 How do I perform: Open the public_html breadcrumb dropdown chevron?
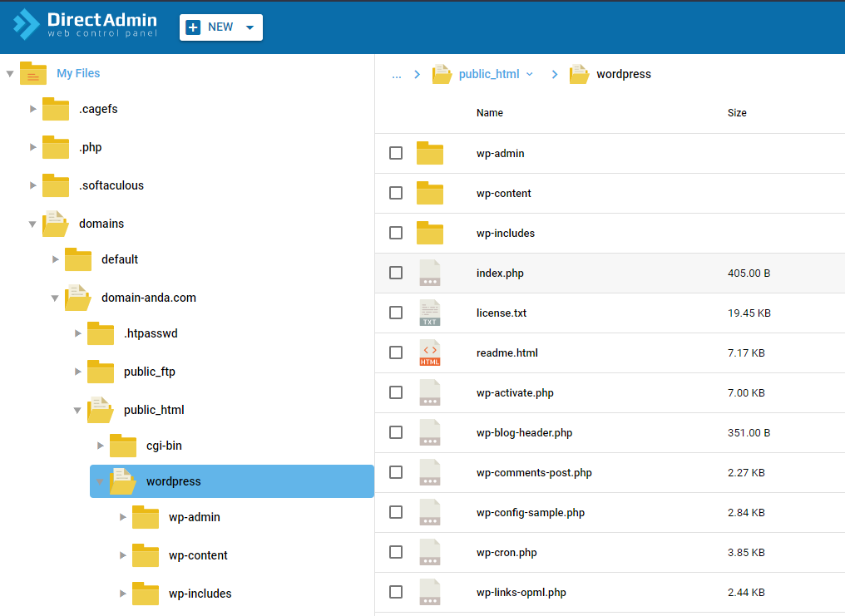[530, 74]
